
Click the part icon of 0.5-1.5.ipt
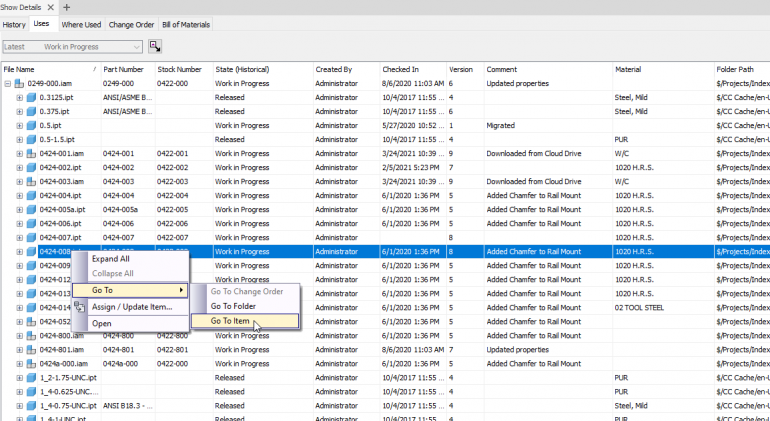click(31, 140)
